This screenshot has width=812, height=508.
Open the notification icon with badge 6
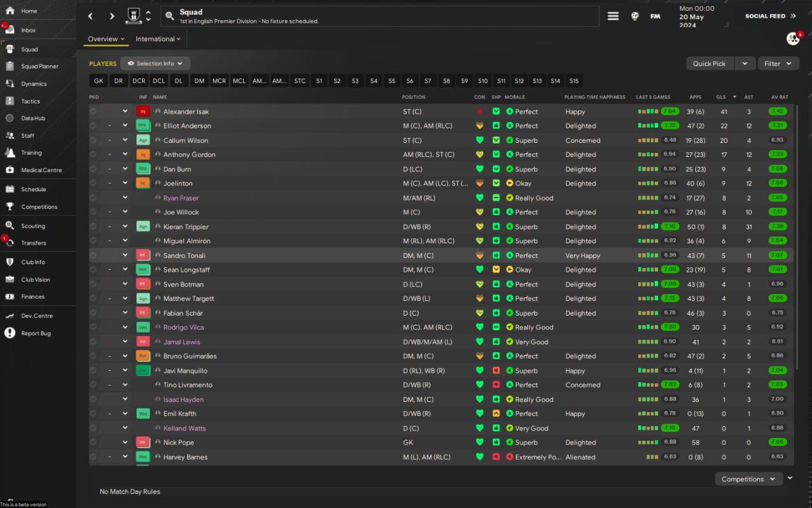coord(793,39)
